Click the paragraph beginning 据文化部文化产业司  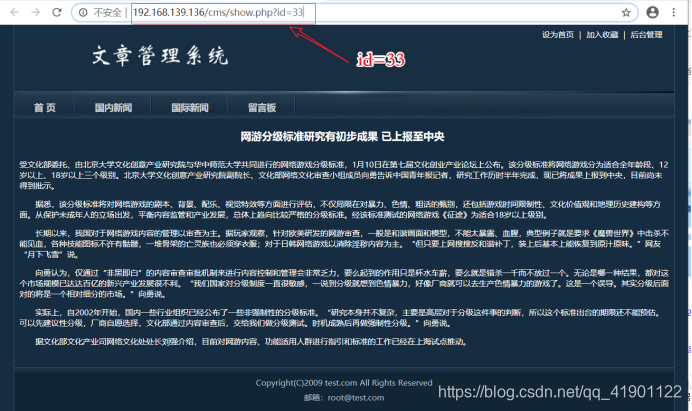pos(252,342)
